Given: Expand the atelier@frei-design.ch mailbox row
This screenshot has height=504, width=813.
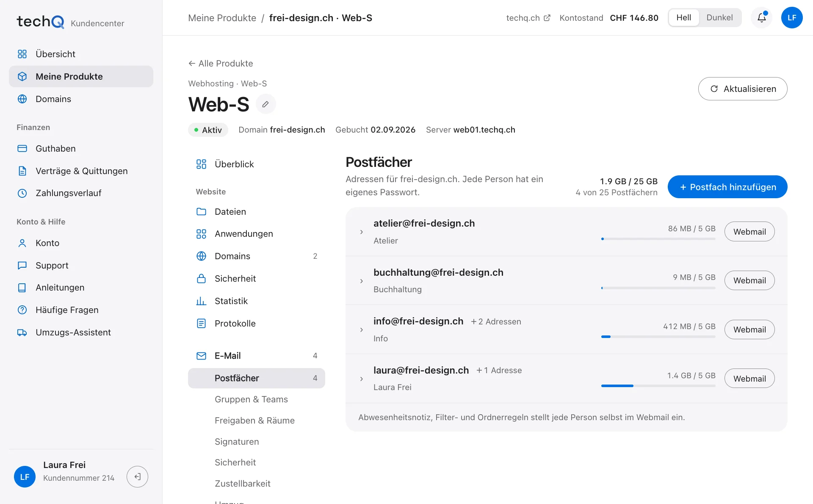Looking at the screenshot, I should (x=362, y=232).
